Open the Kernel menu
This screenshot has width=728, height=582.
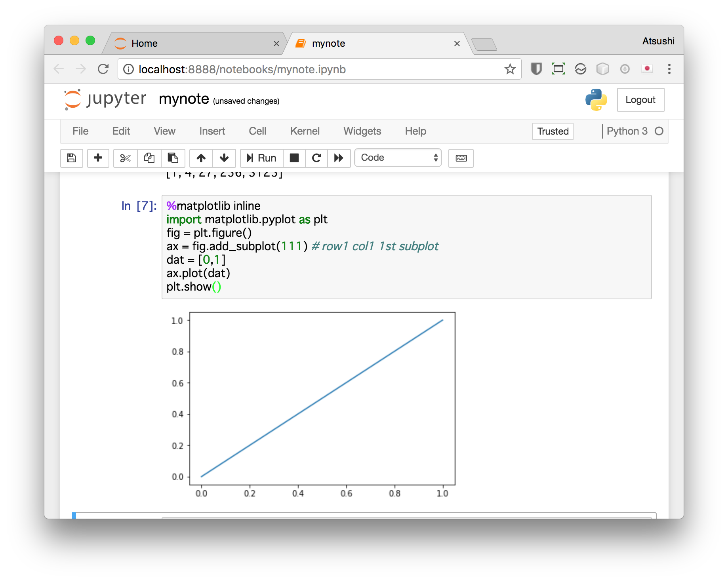coord(305,131)
